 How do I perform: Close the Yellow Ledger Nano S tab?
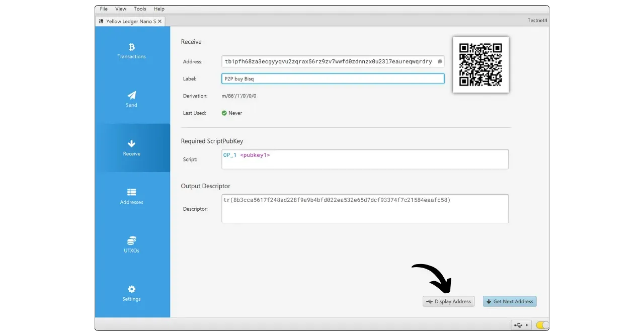tap(159, 22)
